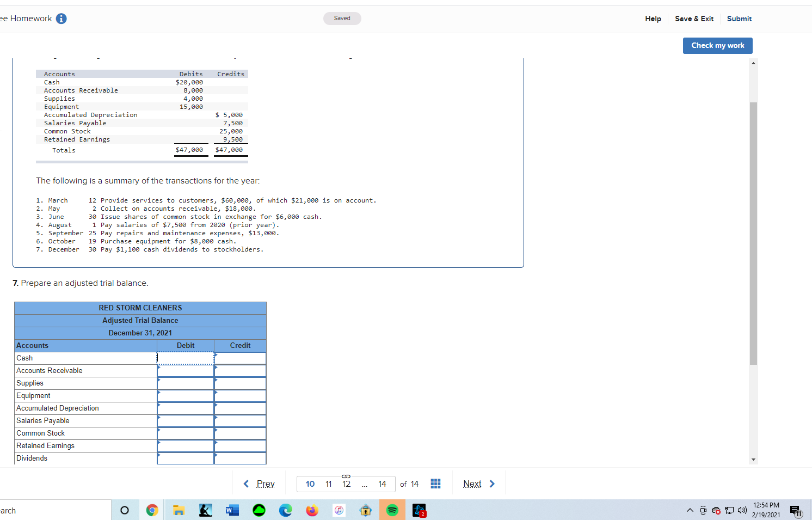Submit the homework assignment
812x520 pixels.
[739, 18]
